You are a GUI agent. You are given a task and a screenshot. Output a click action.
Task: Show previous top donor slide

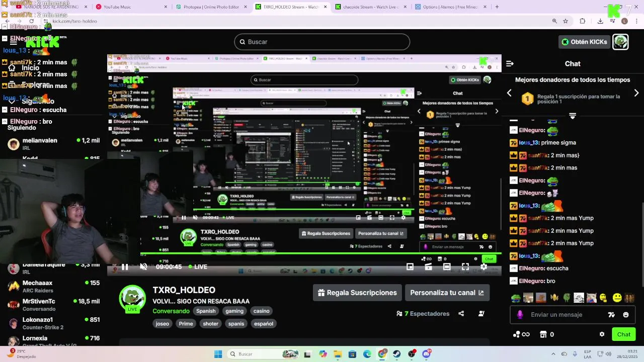coord(509,93)
